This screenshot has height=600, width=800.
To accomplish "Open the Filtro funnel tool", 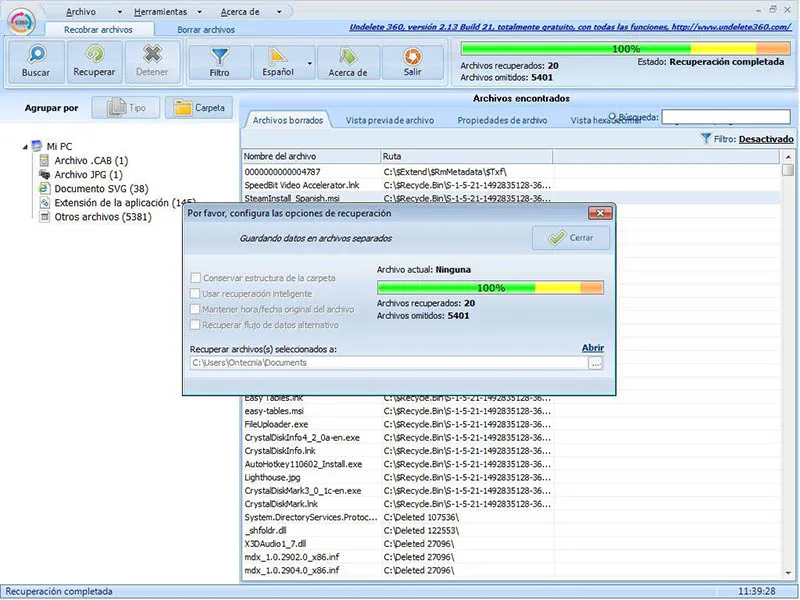I will coord(219,57).
